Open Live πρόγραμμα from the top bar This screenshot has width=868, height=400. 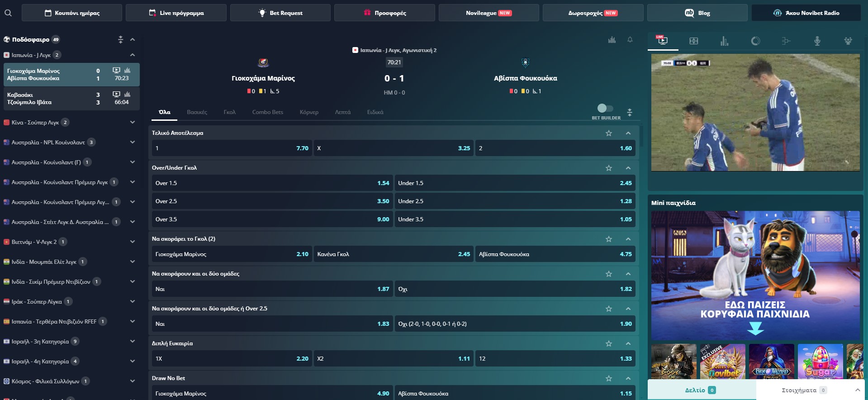176,13
